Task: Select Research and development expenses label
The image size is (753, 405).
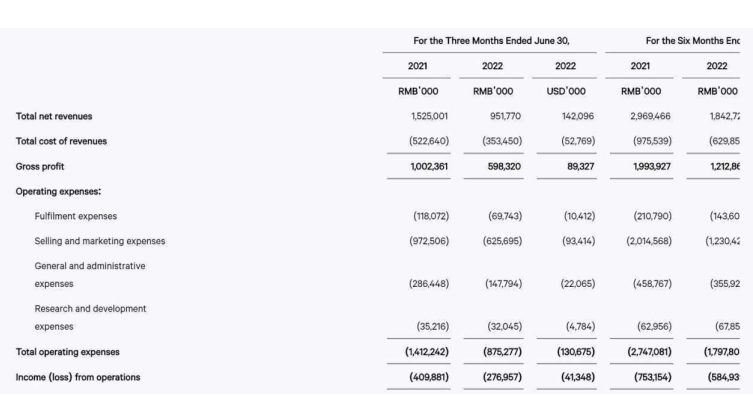Action: pos(90,318)
